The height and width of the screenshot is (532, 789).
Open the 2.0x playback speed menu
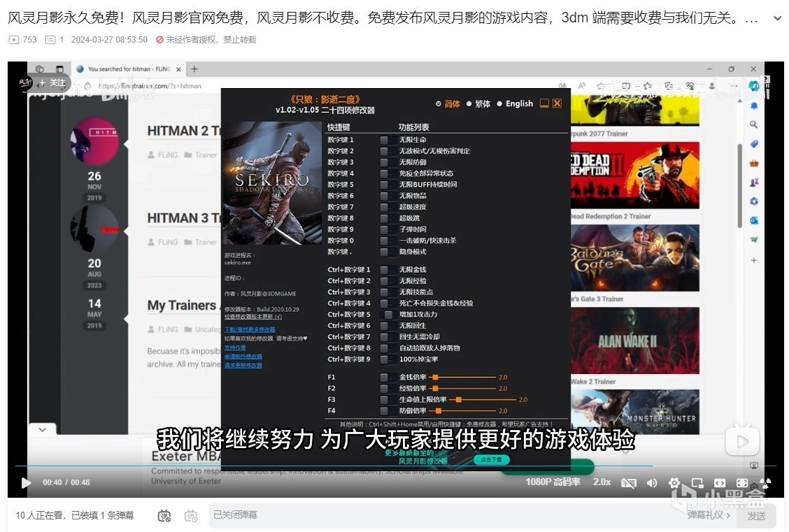(602, 482)
